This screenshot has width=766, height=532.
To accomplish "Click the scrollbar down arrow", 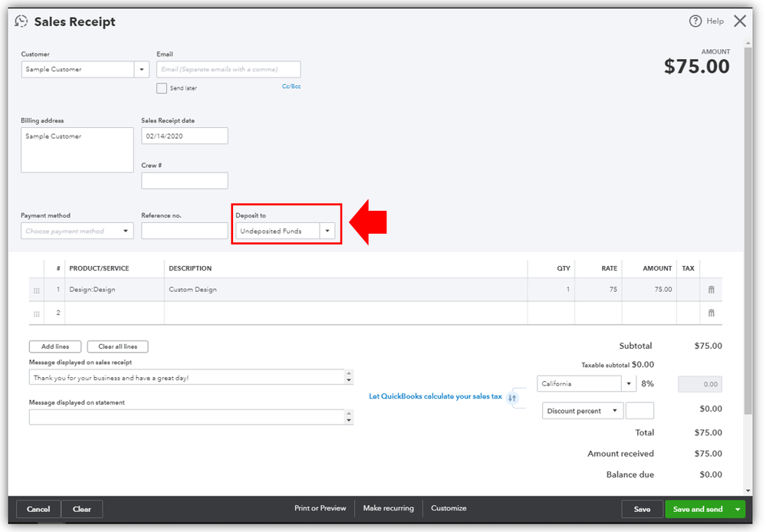I will click(x=748, y=491).
